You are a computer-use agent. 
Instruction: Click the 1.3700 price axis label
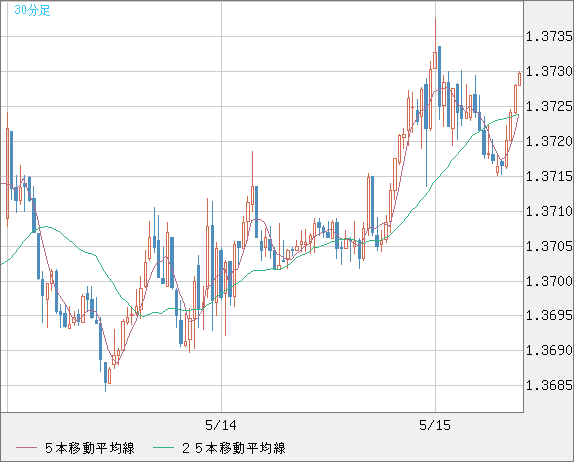(549, 281)
